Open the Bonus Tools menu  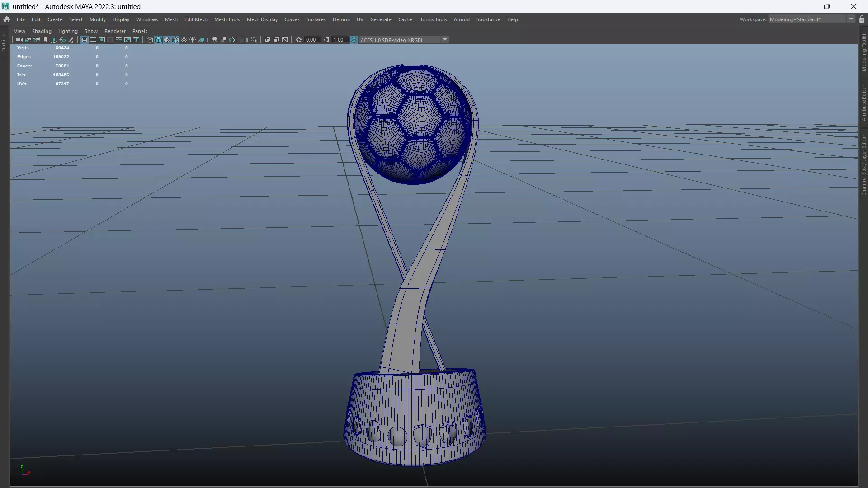click(x=433, y=19)
